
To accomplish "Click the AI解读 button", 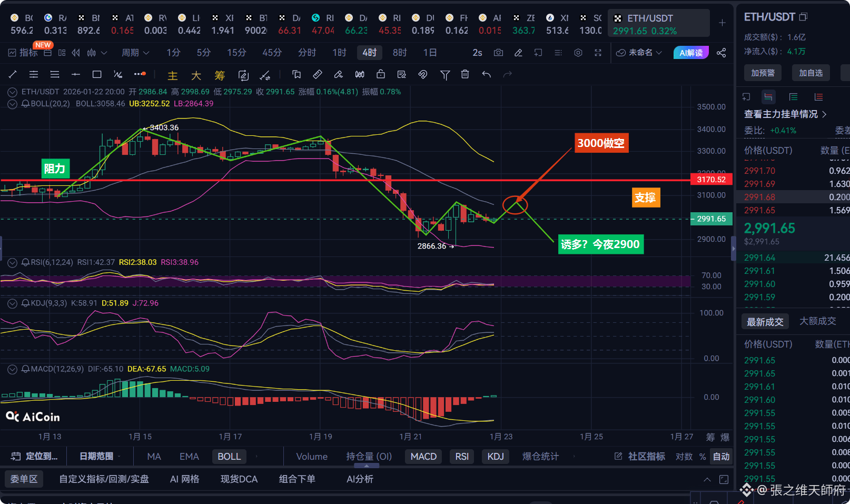I will (x=690, y=53).
